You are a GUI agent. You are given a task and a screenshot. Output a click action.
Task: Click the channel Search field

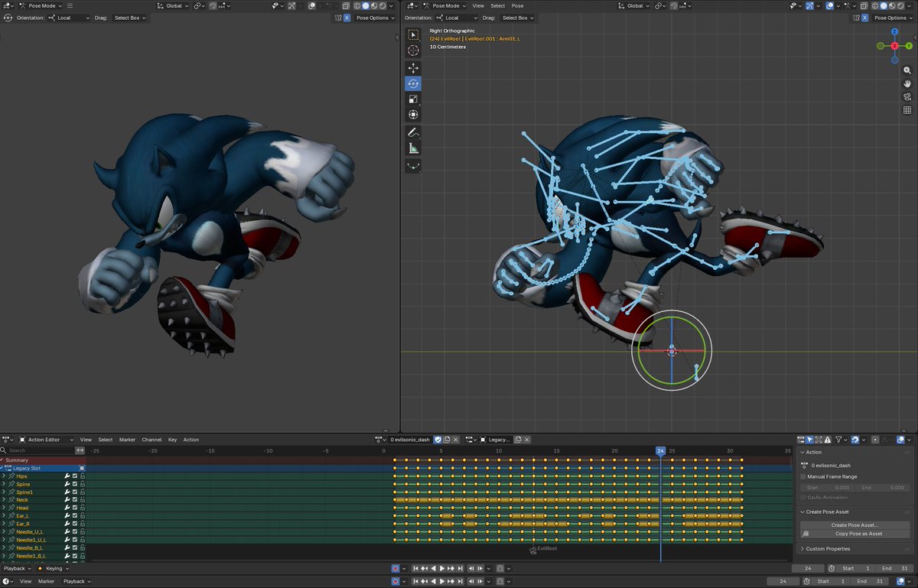38,450
